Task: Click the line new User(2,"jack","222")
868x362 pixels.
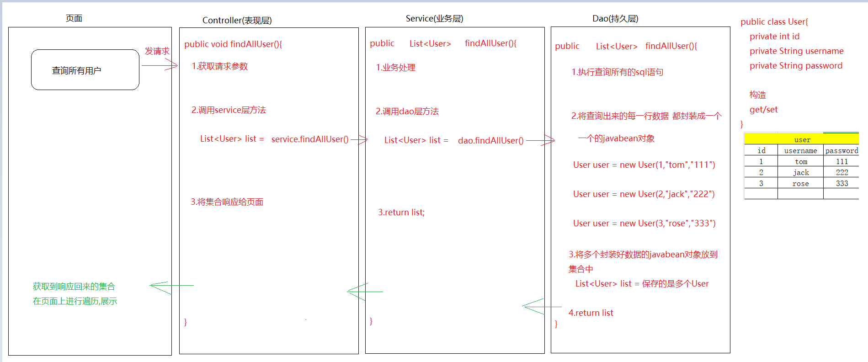Action: click(644, 194)
